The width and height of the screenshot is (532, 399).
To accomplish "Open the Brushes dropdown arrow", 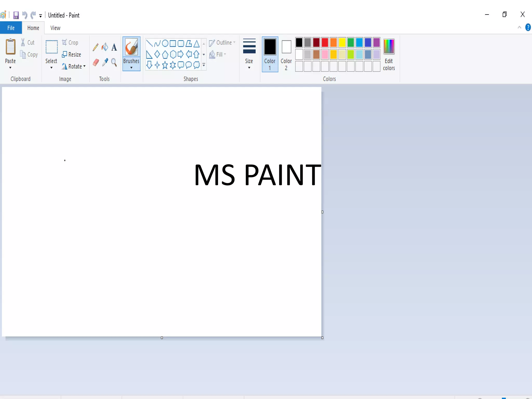I will point(131,68).
